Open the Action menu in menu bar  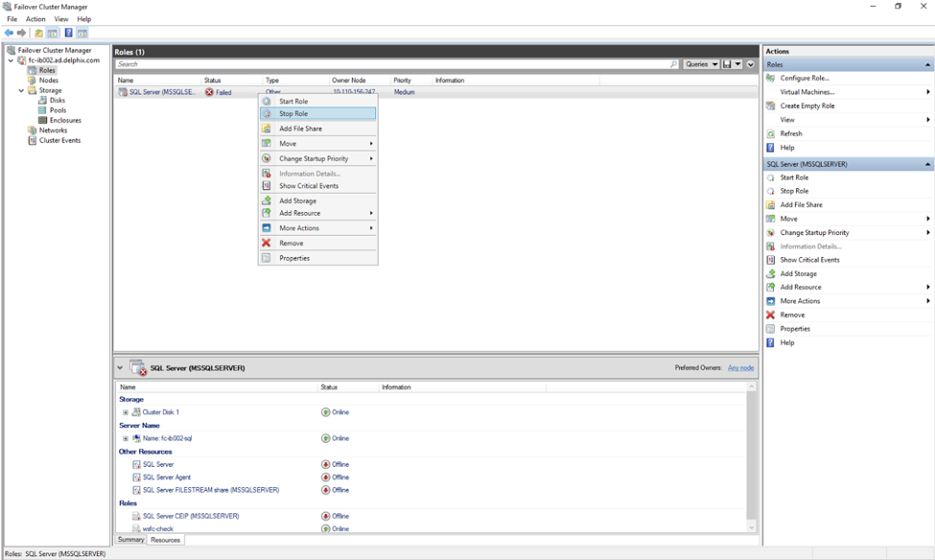(x=35, y=19)
